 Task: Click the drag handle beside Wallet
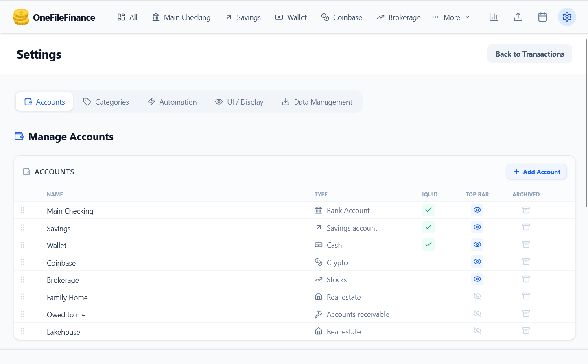tap(23, 245)
